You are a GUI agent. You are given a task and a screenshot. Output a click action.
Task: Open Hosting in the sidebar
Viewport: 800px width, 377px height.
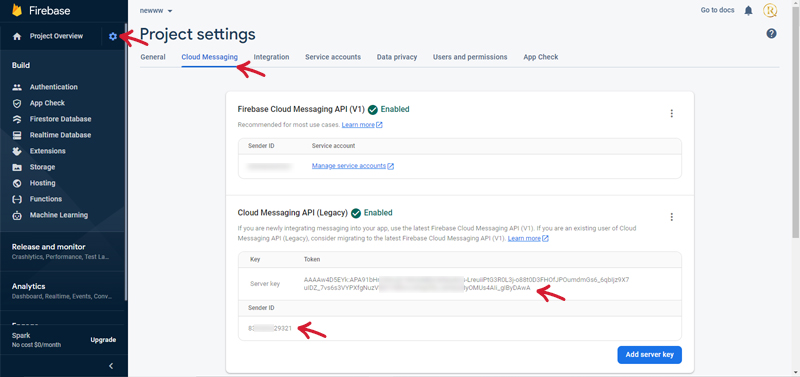click(42, 183)
